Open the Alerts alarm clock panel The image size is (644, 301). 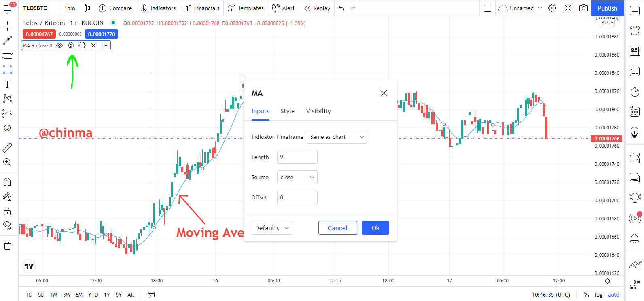(x=635, y=30)
